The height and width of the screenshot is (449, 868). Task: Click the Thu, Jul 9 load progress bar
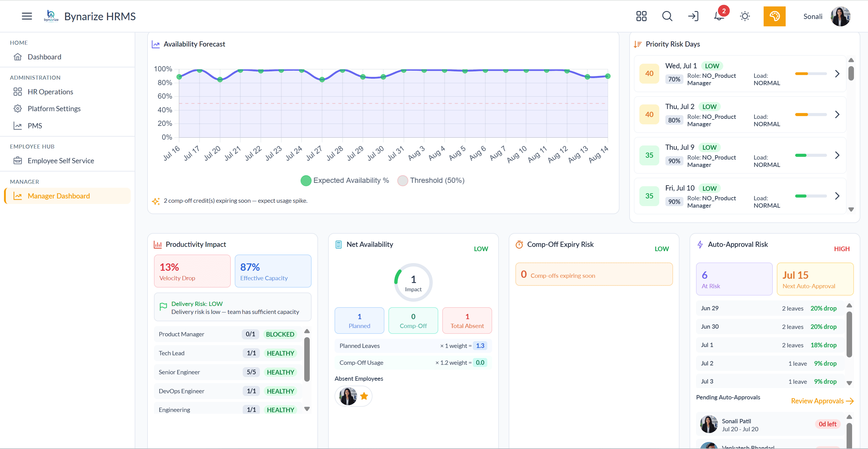coord(811,155)
